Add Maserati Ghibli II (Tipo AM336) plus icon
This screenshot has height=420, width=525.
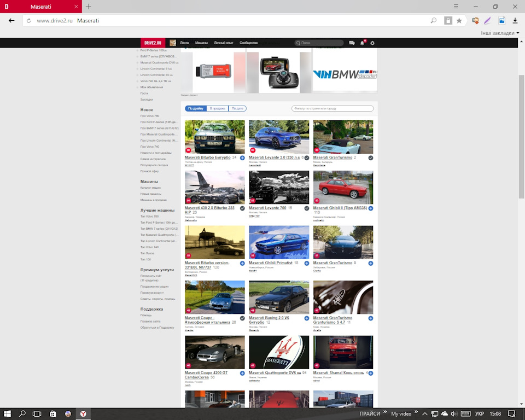pos(371,208)
